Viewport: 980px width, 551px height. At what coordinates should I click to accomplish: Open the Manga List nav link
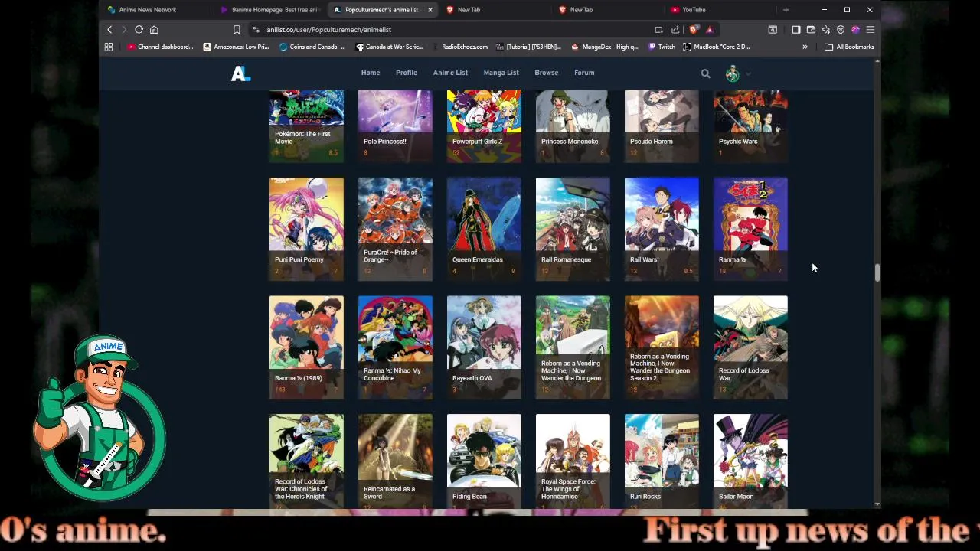501,73
